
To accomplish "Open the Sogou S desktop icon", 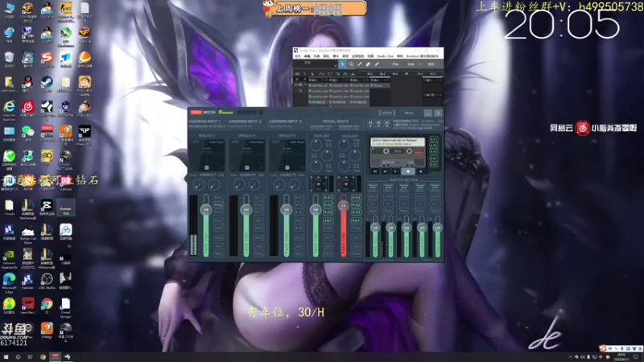I will 47,60.
